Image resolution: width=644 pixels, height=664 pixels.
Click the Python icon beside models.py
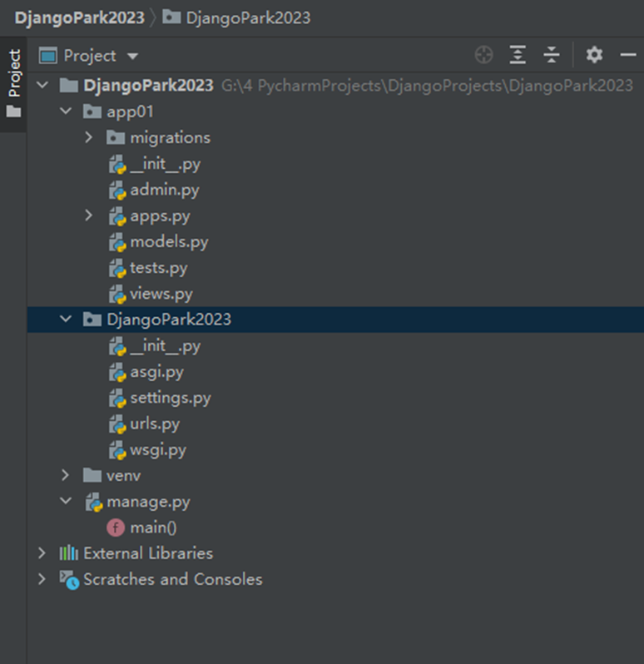(117, 242)
